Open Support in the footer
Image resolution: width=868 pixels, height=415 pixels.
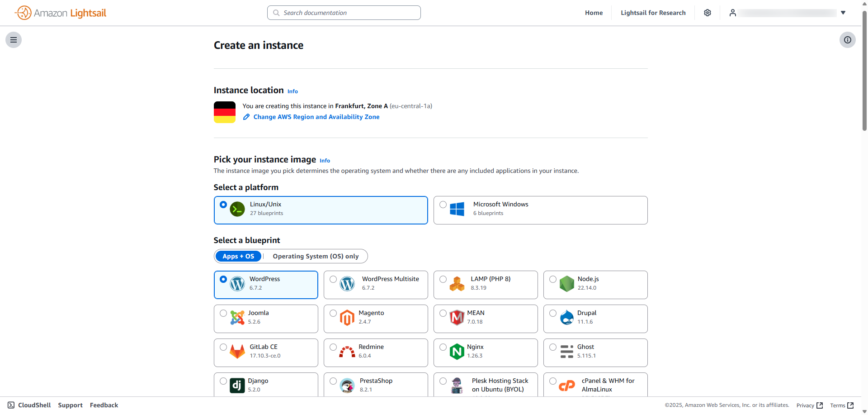[x=71, y=405]
